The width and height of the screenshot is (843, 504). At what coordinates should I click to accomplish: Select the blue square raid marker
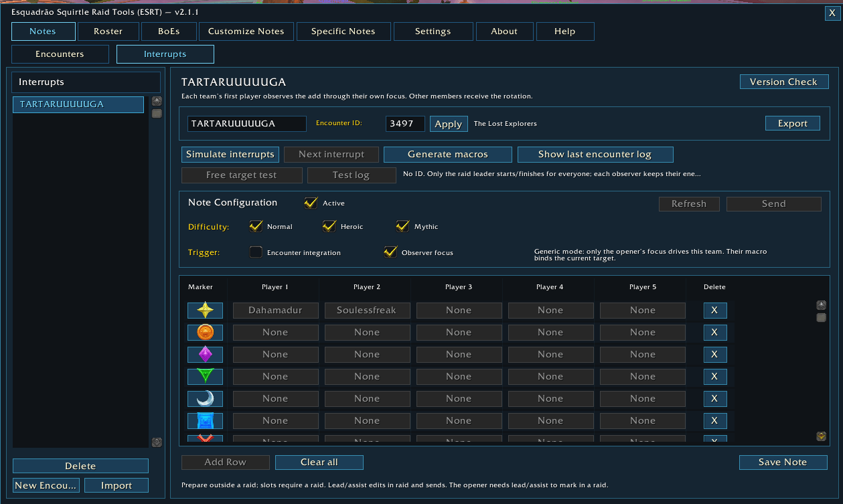(x=205, y=420)
